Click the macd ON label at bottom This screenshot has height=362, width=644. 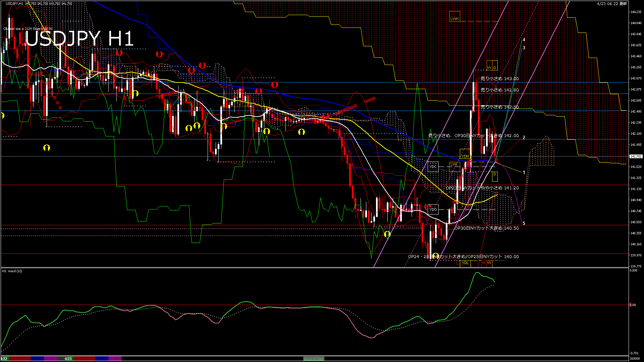[x=314, y=359]
